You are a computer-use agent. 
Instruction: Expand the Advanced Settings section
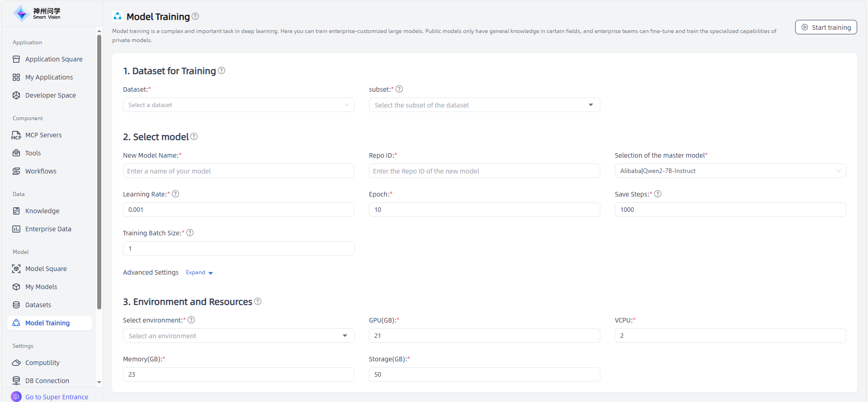(x=199, y=272)
